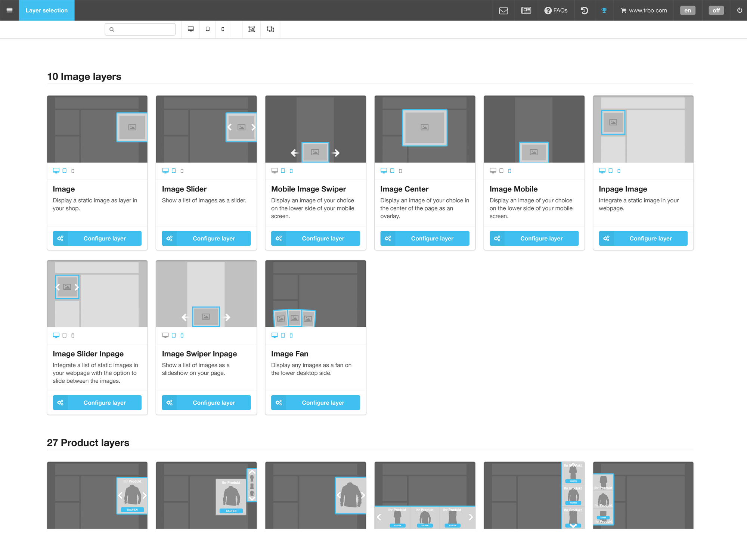Image resolution: width=747 pixels, height=560 pixels.
Task: Toggle the tablet icon on the Image Swiper Inpage card
Action: [173, 335]
